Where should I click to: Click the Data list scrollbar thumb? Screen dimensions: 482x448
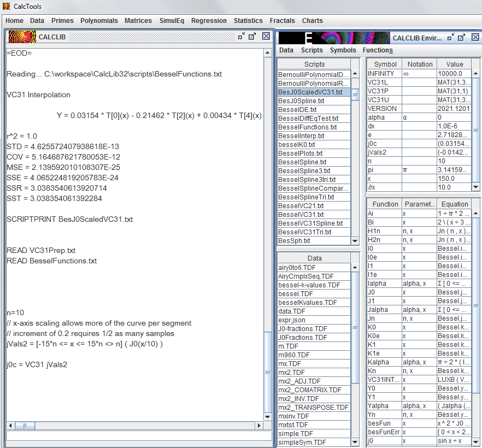pos(355,328)
